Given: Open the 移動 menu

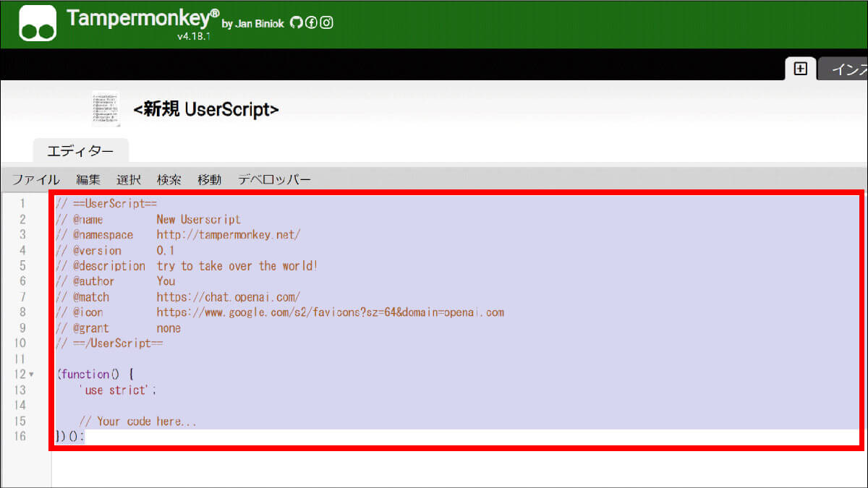Looking at the screenshot, I should pyautogui.click(x=210, y=179).
